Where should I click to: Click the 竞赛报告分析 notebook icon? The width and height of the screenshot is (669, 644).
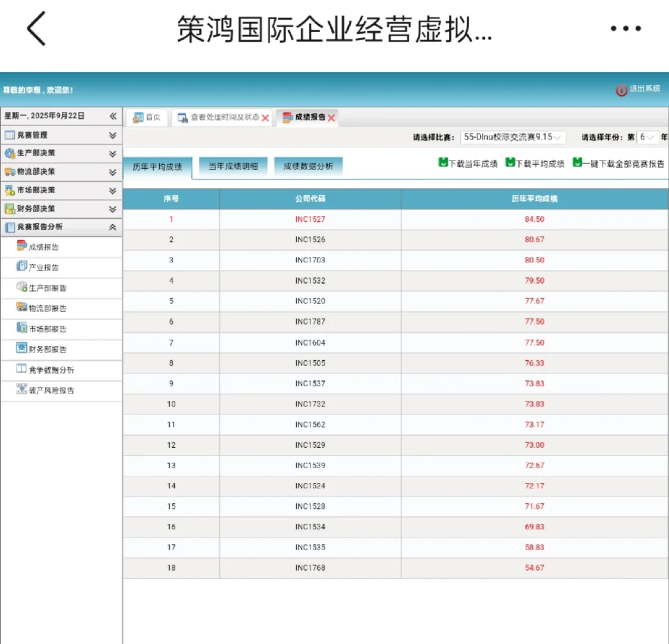[10, 227]
